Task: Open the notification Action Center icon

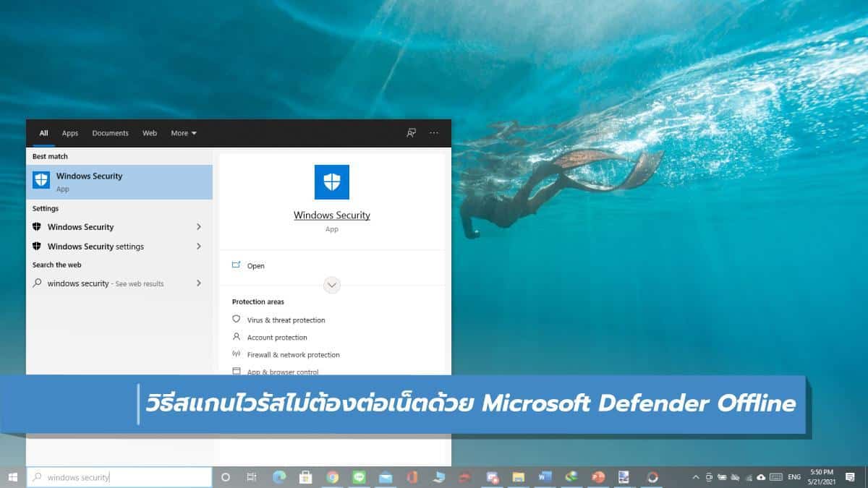Action: click(850, 477)
